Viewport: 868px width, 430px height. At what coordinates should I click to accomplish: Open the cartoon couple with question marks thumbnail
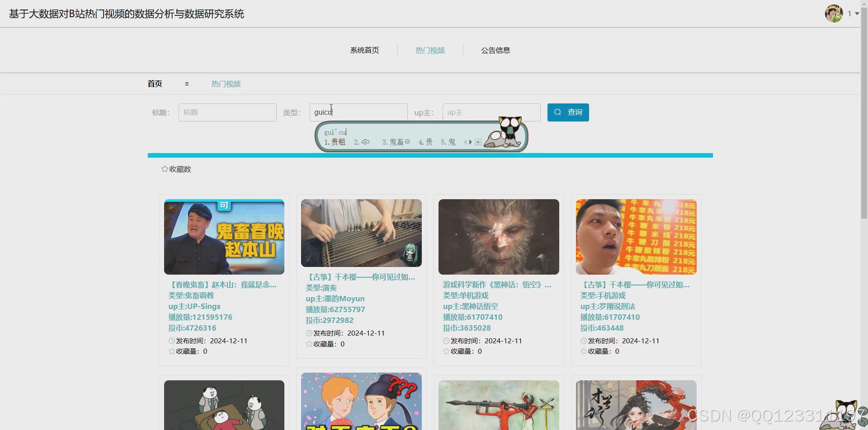[361, 401]
